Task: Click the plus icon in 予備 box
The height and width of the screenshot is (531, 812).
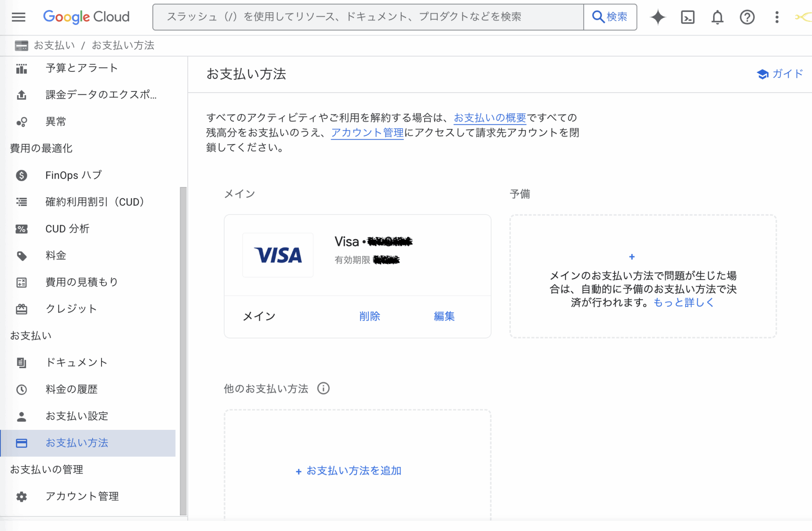Action: pos(631,257)
